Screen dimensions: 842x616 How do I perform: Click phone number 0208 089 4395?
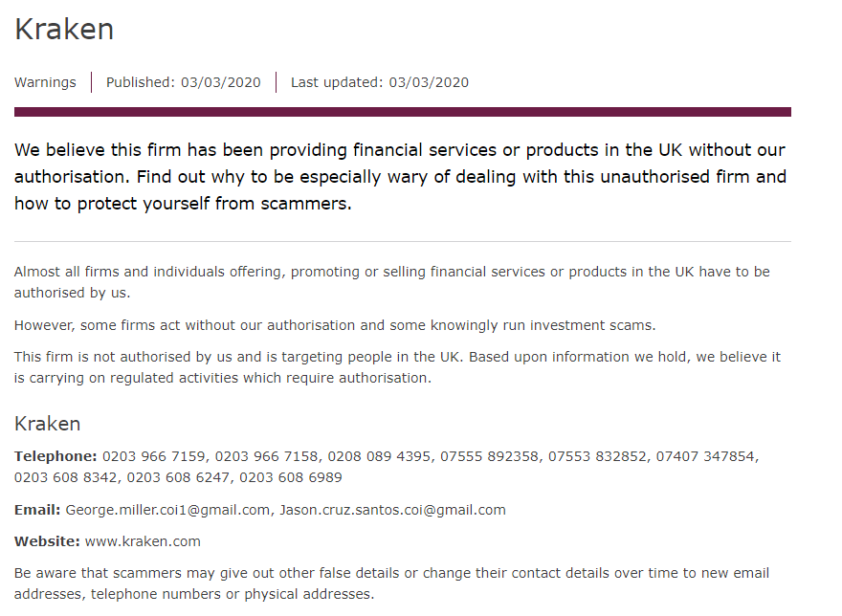(x=379, y=456)
